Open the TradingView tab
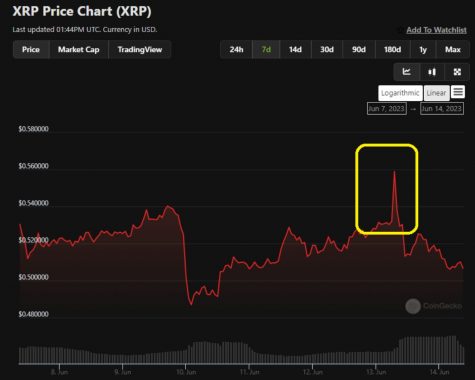 click(140, 50)
